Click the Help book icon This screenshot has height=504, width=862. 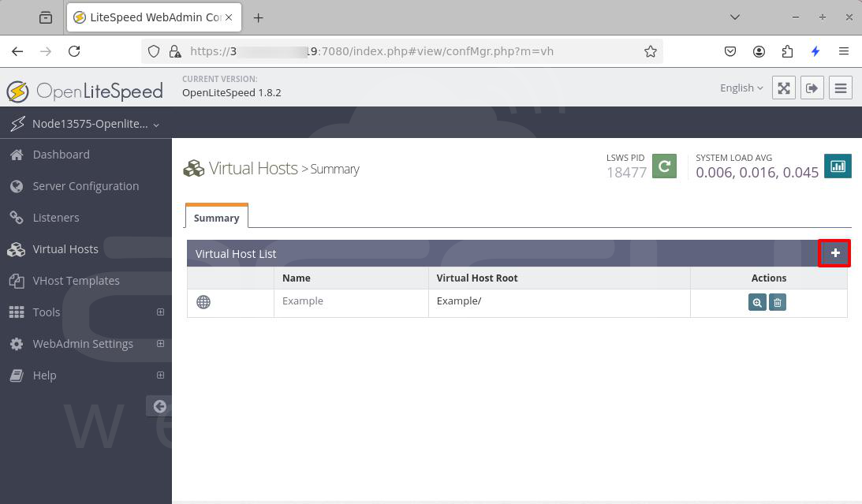(x=17, y=375)
